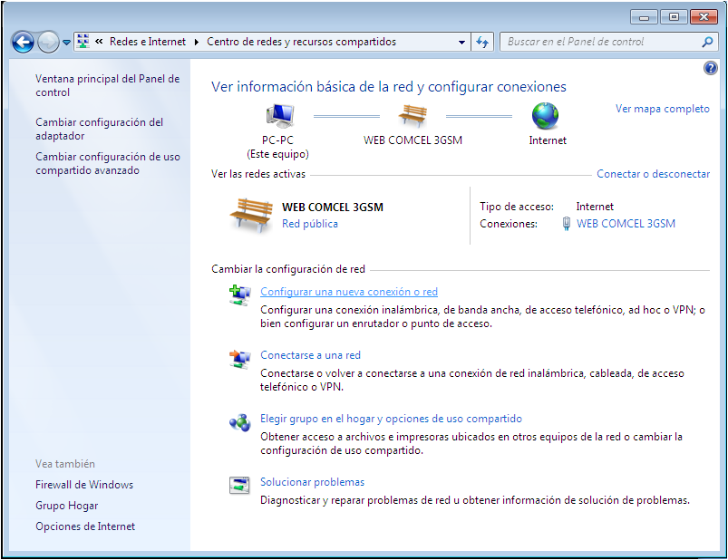This screenshot has height=560, width=728.
Task: Open Opciones de Internet link
Action: (85, 526)
